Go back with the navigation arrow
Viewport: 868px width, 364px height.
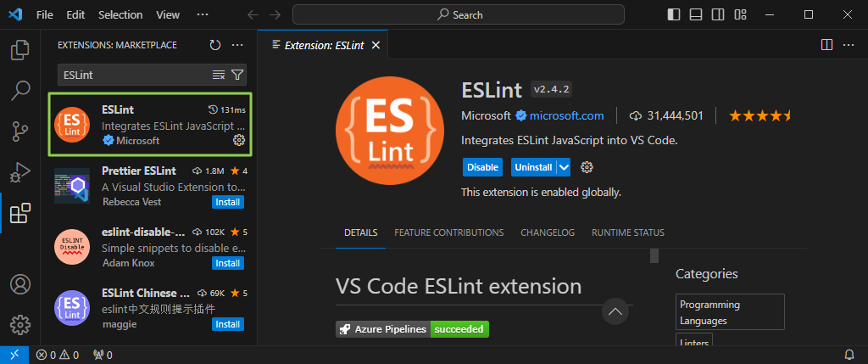click(x=253, y=15)
